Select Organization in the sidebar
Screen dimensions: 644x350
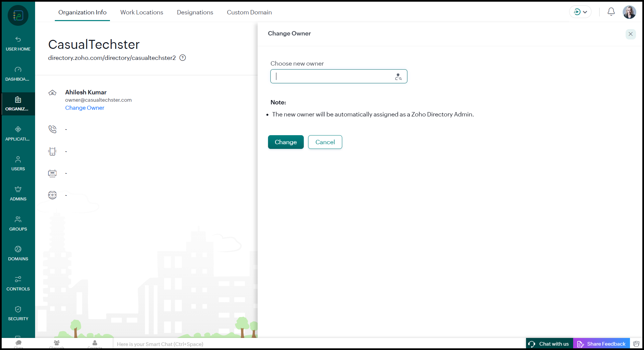(x=18, y=104)
